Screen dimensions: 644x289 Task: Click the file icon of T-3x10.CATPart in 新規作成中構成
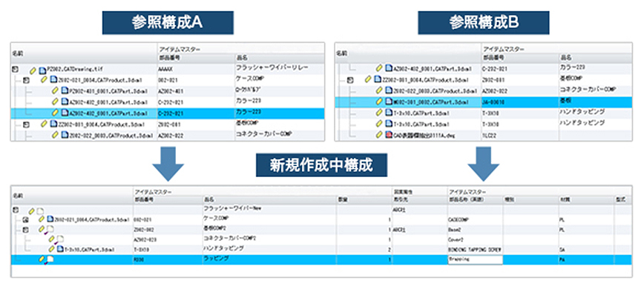(x=60, y=249)
